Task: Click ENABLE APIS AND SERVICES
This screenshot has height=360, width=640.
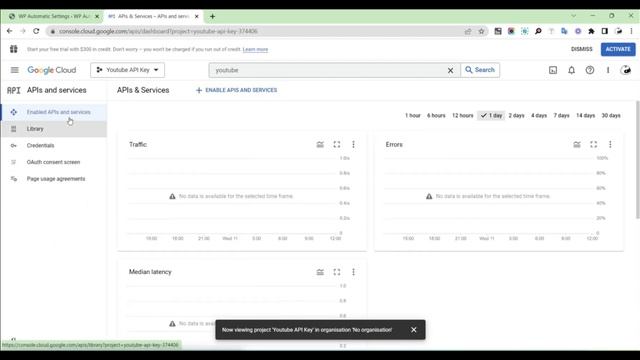Action: 236,90
